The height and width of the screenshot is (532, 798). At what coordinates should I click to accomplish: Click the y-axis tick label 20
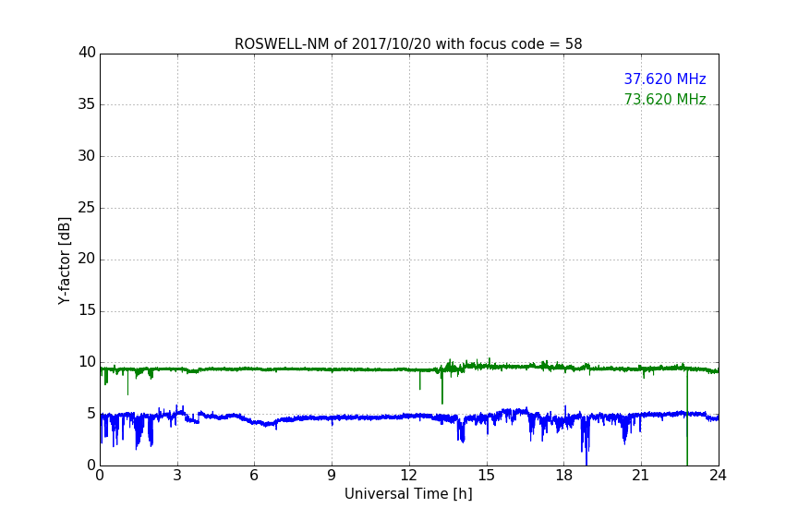pyautogui.click(x=87, y=259)
